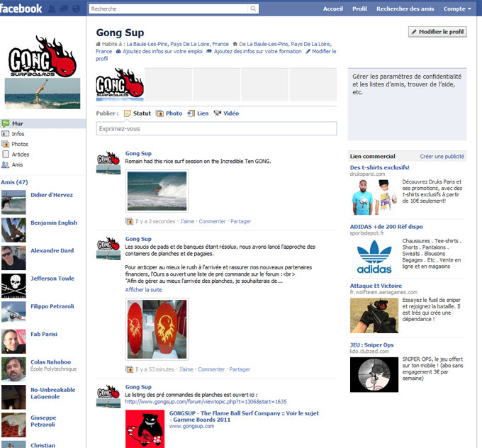Expand post with 'Afficher la suite'

[x=143, y=290]
